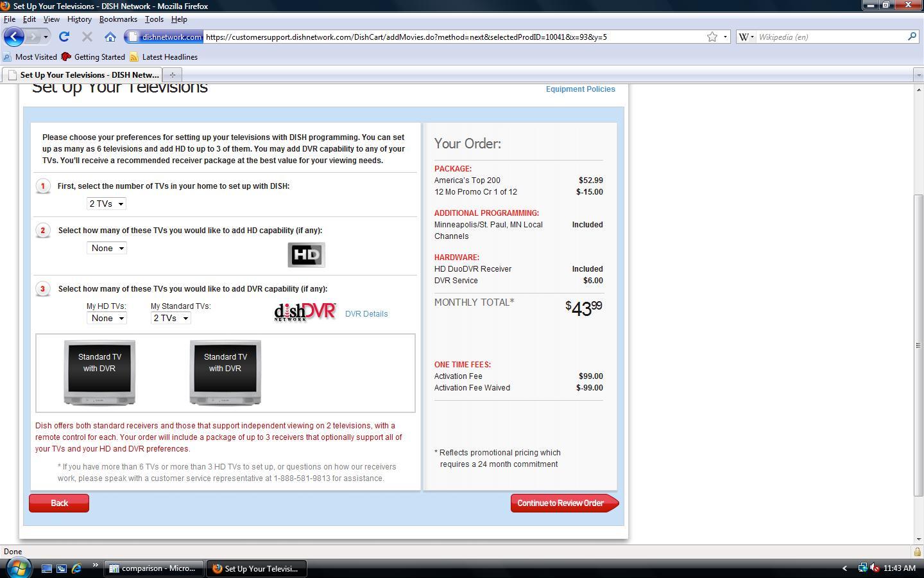
Task: Open the HD capability None dropdown
Action: point(107,248)
